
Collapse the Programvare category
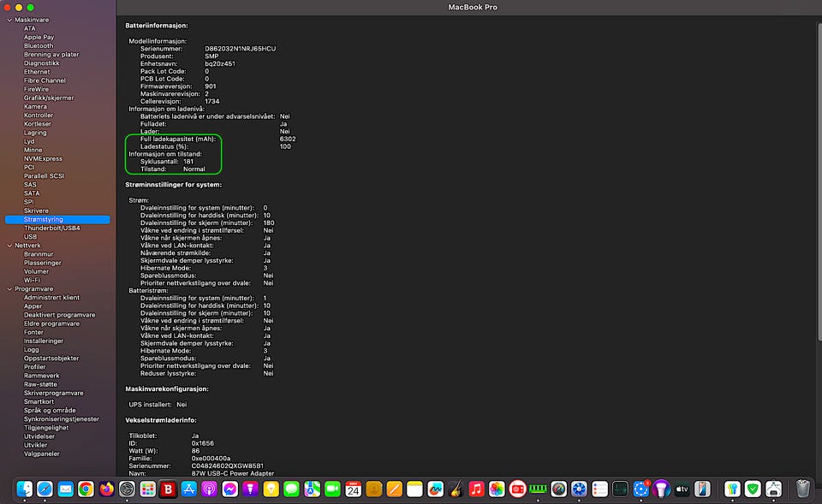click(9, 288)
